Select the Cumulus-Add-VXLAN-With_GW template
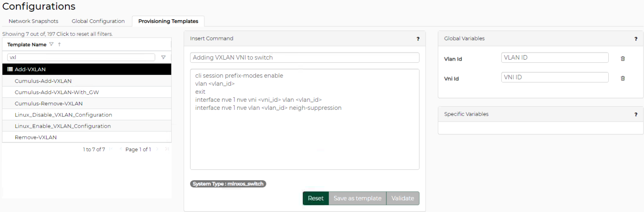This screenshot has height=212, width=644. pos(56,92)
